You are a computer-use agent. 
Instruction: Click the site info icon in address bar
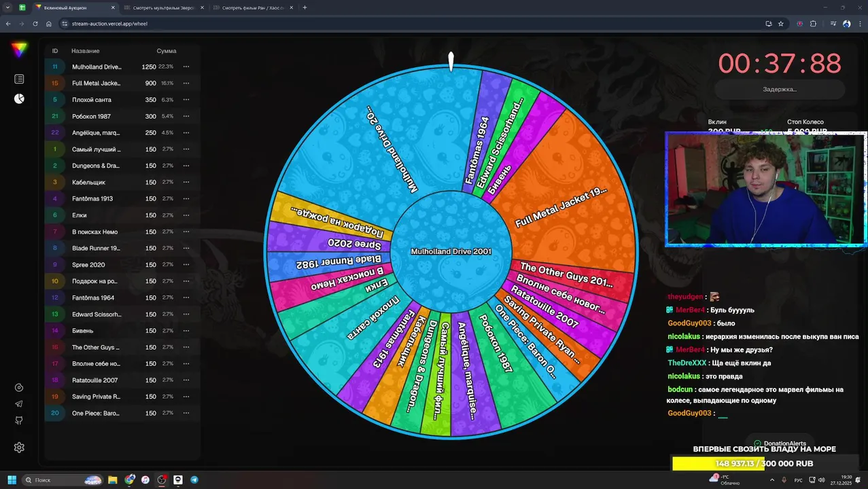(x=65, y=23)
